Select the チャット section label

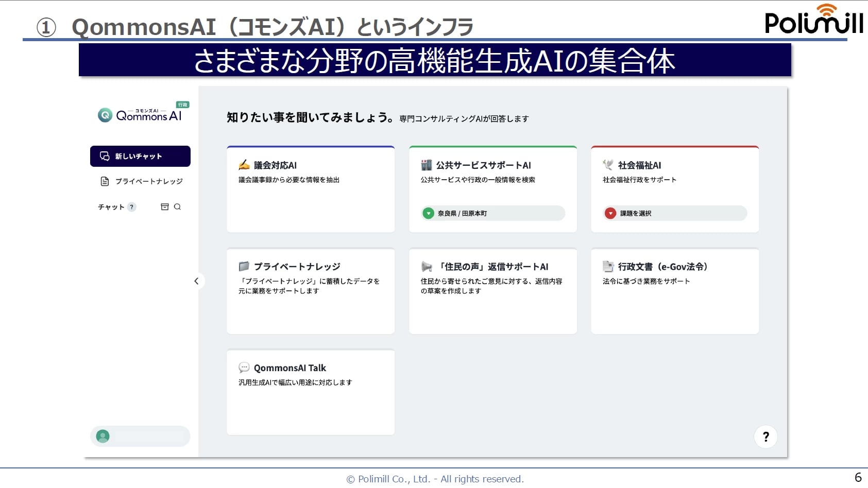pyautogui.click(x=111, y=207)
